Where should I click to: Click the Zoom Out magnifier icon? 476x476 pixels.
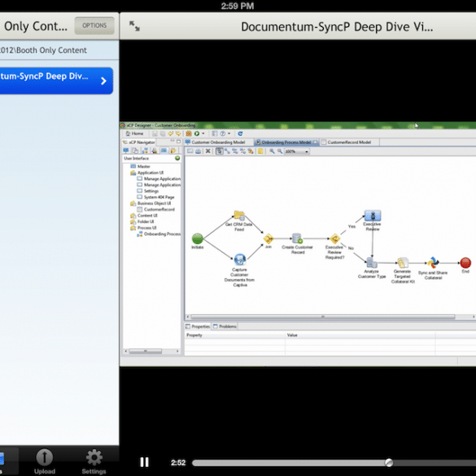coord(280,151)
